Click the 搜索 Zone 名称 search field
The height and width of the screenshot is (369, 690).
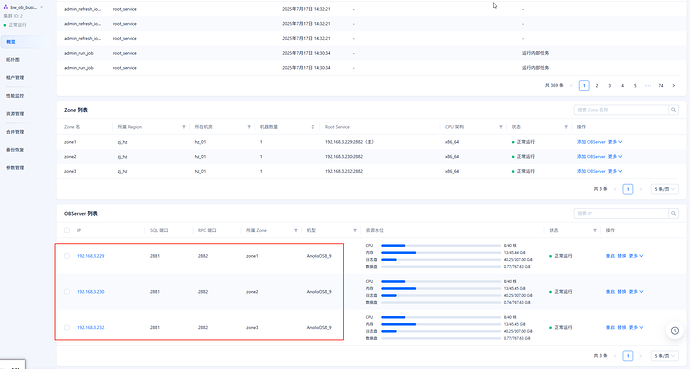point(621,110)
